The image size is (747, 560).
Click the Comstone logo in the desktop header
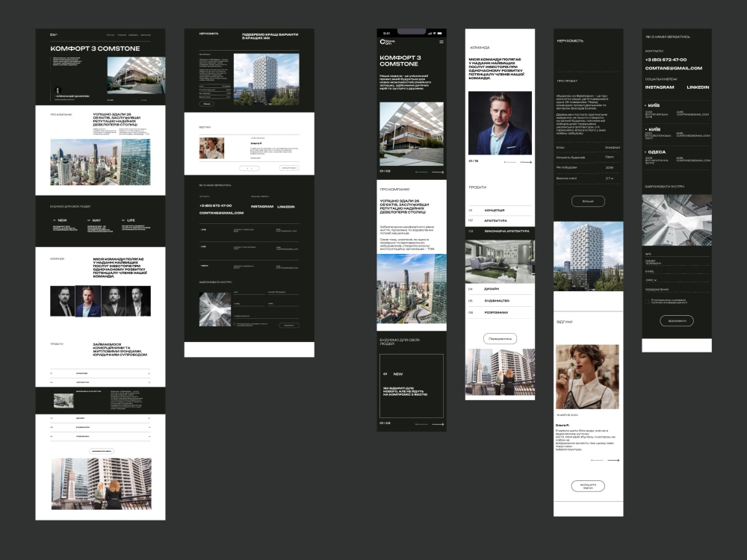[x=53, y=35]
